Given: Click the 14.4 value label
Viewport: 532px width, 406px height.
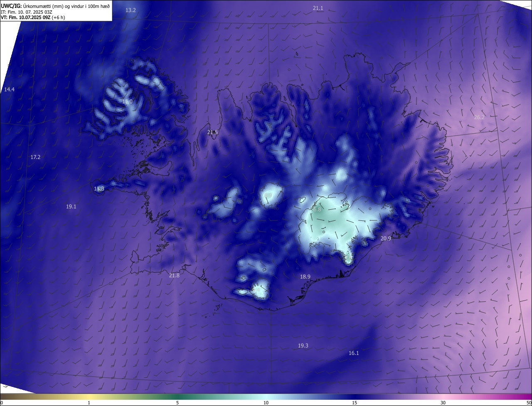Looking at the screenshot, I should pos(9,90).
